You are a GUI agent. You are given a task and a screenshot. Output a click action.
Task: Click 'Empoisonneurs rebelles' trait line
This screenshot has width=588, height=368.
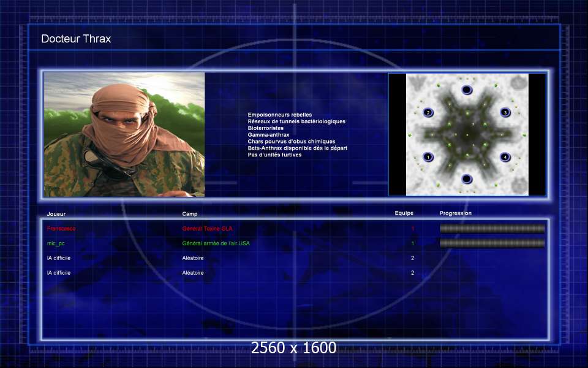280,115
